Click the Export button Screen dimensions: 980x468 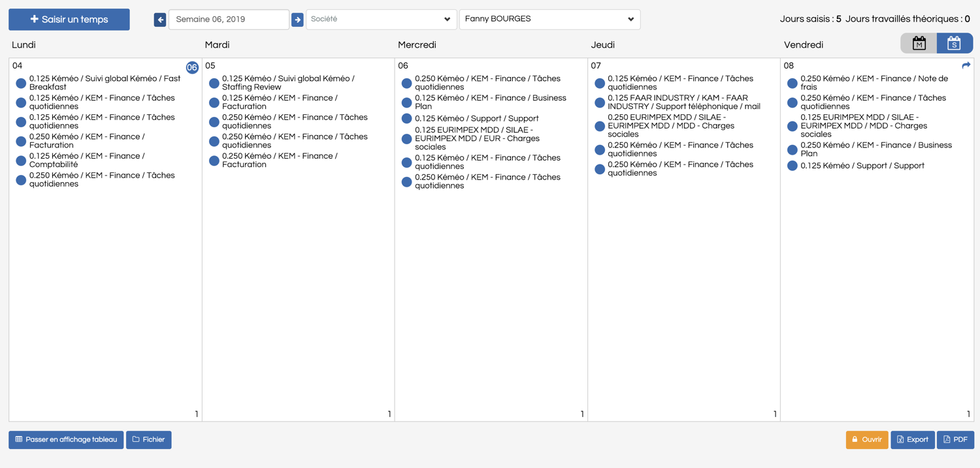913,440
